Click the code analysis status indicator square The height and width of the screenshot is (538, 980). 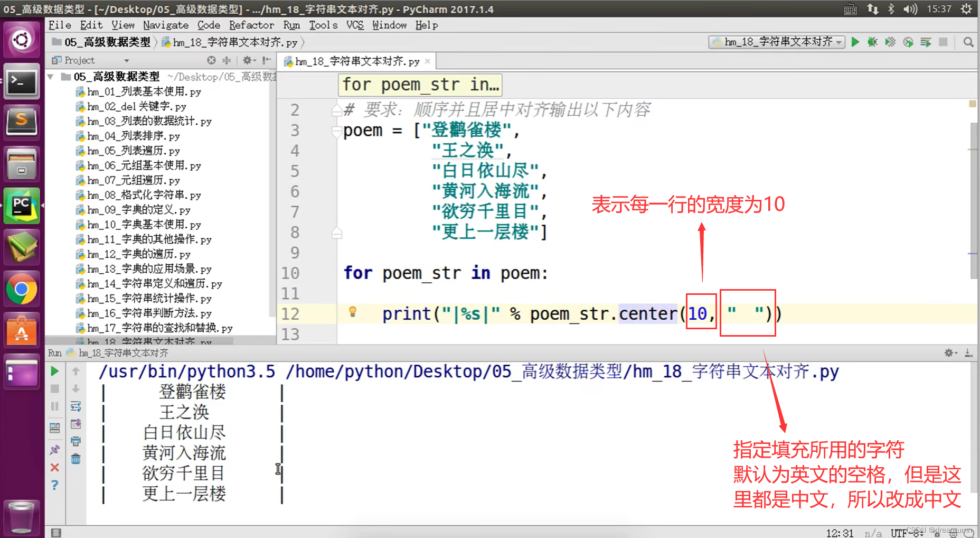973,104
